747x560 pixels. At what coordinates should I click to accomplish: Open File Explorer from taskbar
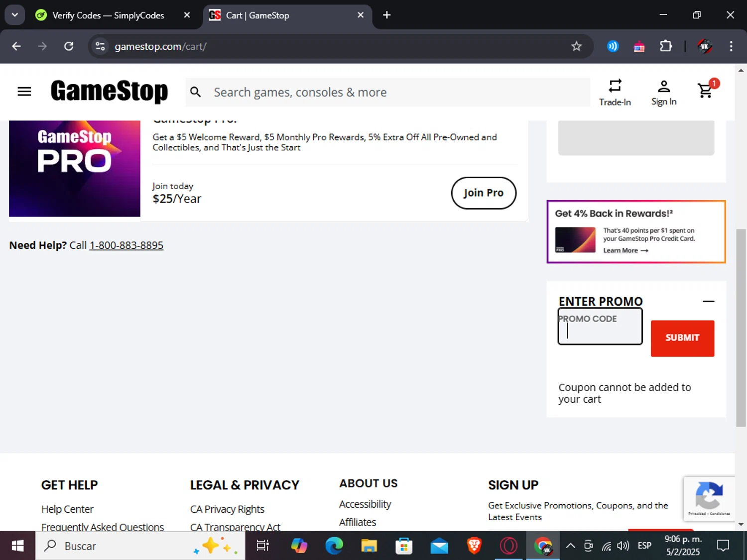369,546
